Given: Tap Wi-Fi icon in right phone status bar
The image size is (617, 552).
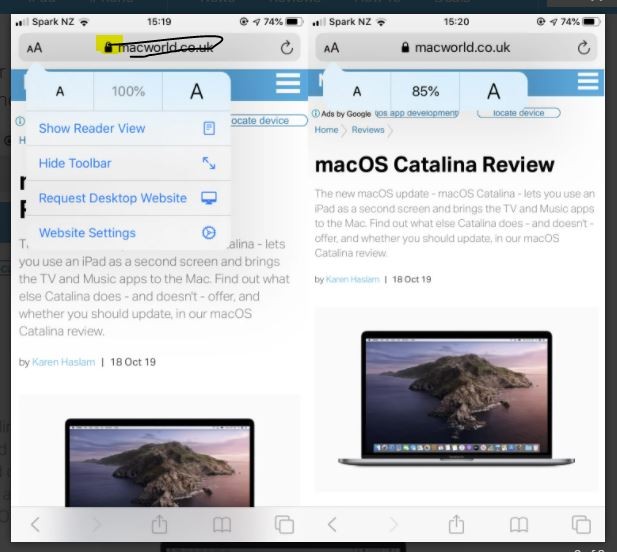Looking at the screenshot, I should [381, 22].
